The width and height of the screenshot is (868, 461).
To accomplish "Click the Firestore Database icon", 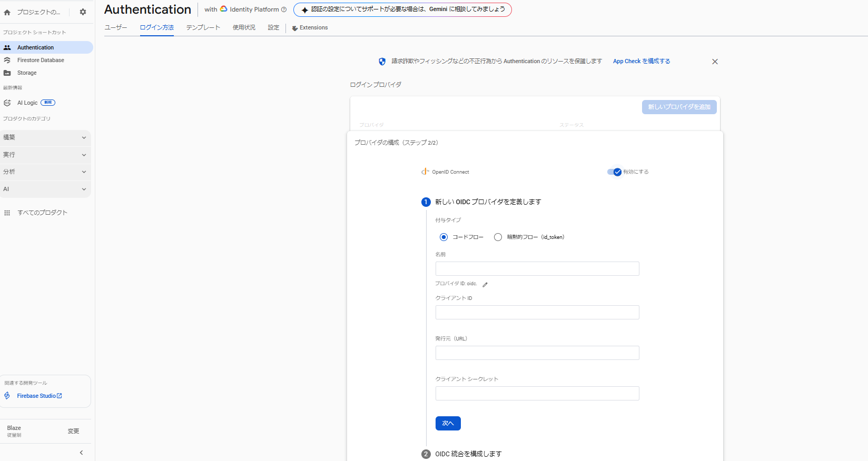I will pyautogui.click(x=7, y=60).
